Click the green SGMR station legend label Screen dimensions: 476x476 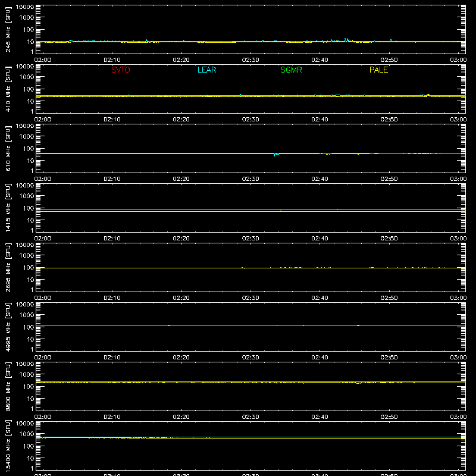(291, 70)
